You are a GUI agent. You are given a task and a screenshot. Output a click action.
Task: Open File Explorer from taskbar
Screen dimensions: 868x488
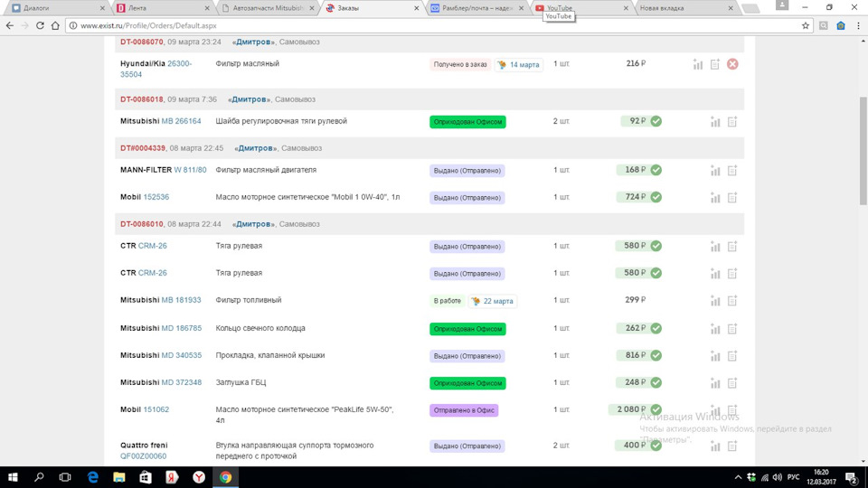click(119, 477)
